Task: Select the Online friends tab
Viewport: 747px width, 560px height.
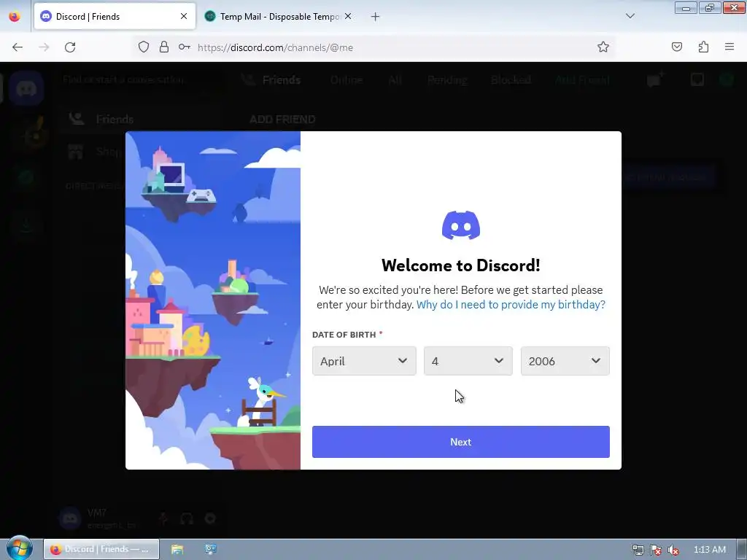Action: 347,80
